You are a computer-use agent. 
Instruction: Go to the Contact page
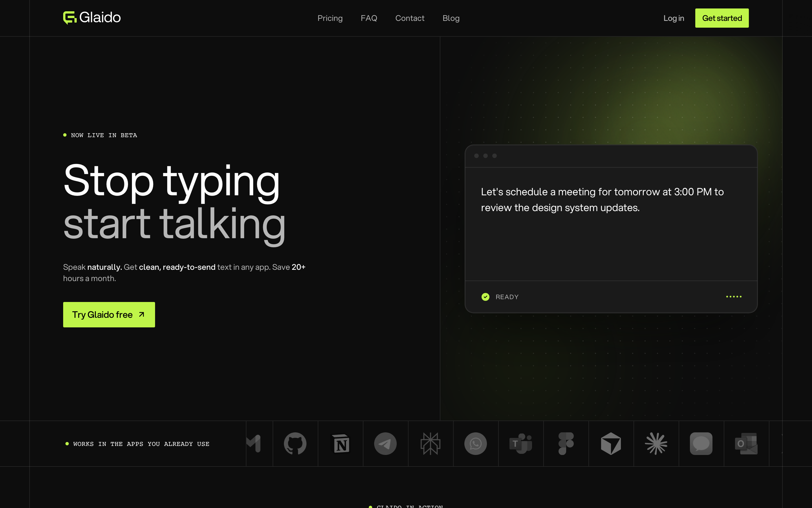(410, 18)
